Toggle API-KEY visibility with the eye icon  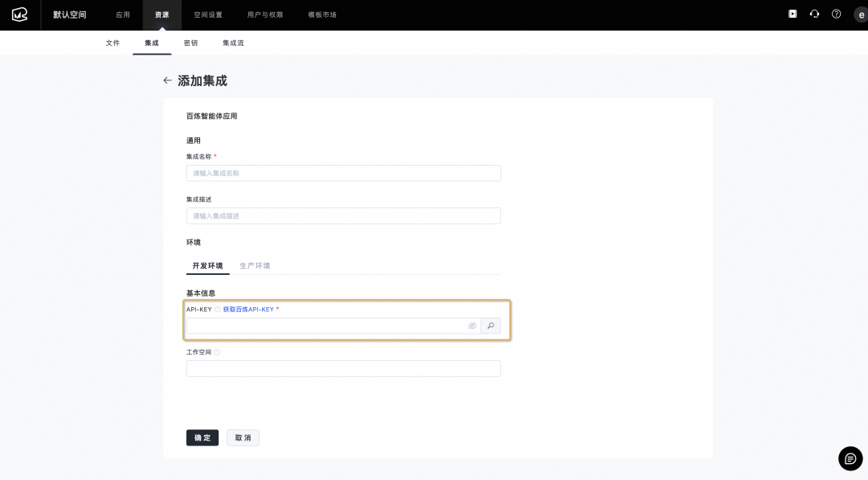click(473, 326)
